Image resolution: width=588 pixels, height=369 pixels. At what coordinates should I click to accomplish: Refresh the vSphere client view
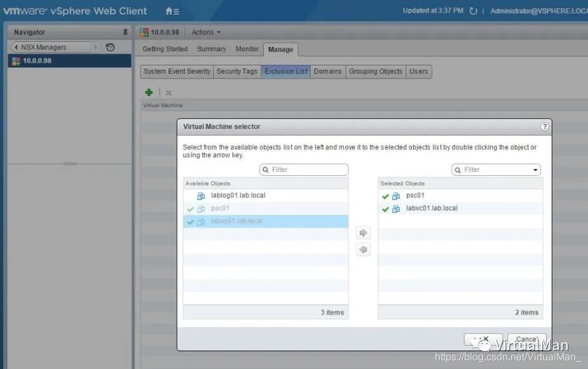(x=473, y=11)
